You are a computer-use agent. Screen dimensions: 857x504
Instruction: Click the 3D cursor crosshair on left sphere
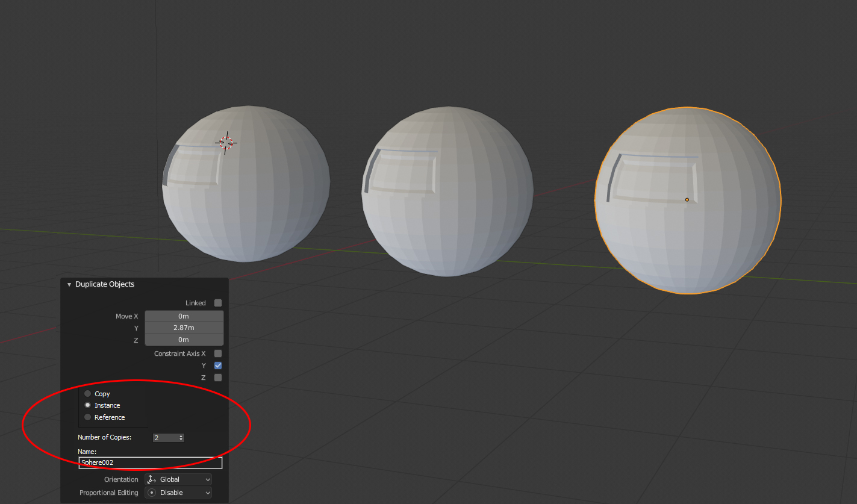pos(226,143)
